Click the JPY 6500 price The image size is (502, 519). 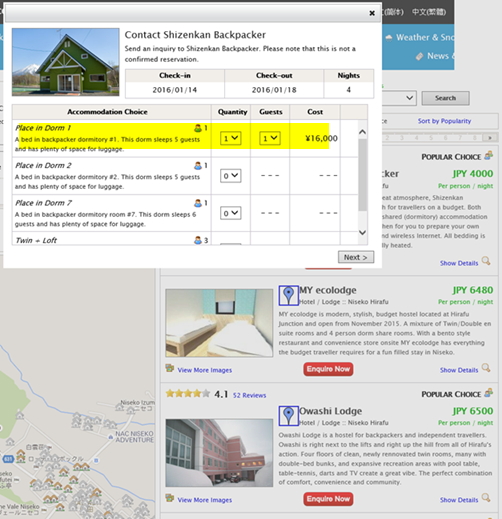click(x=473, y=411)
